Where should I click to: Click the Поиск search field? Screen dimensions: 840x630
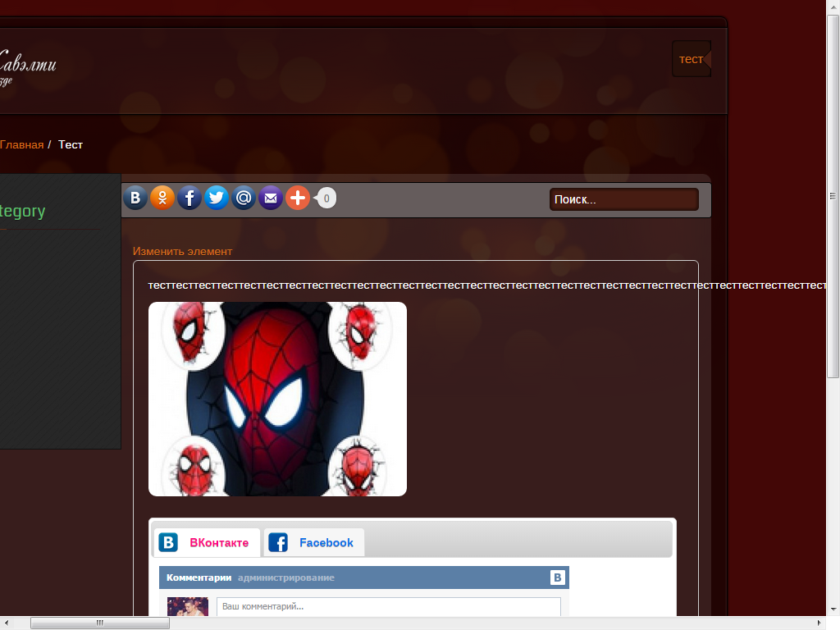click(623, 199)
